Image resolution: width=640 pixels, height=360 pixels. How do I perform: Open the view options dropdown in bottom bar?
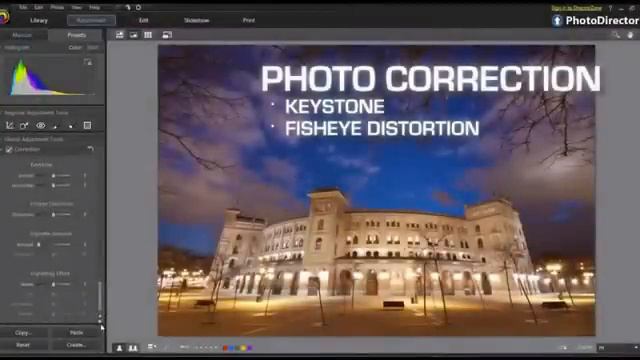[x=152, y=347]
